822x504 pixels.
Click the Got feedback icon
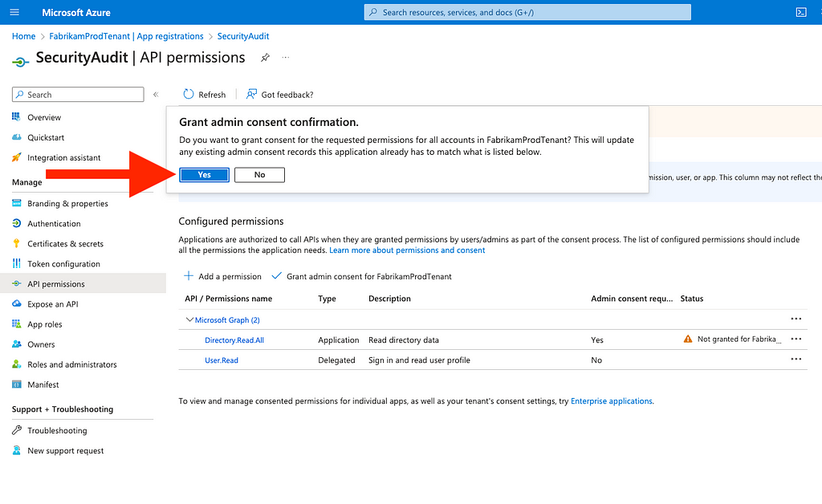tap(251, 95)
